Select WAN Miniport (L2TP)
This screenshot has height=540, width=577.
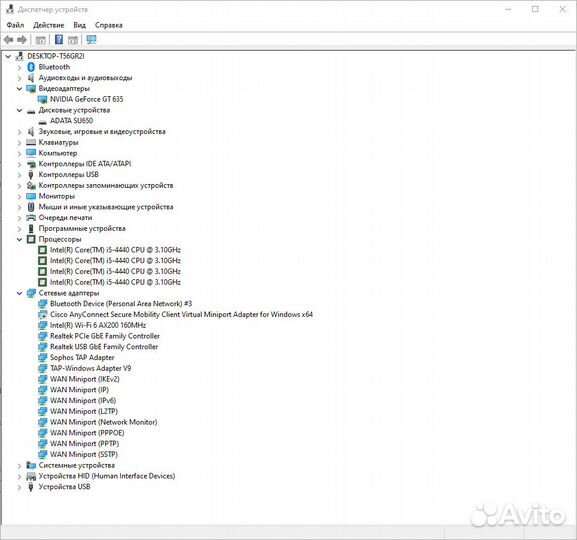tap(84, 412)
